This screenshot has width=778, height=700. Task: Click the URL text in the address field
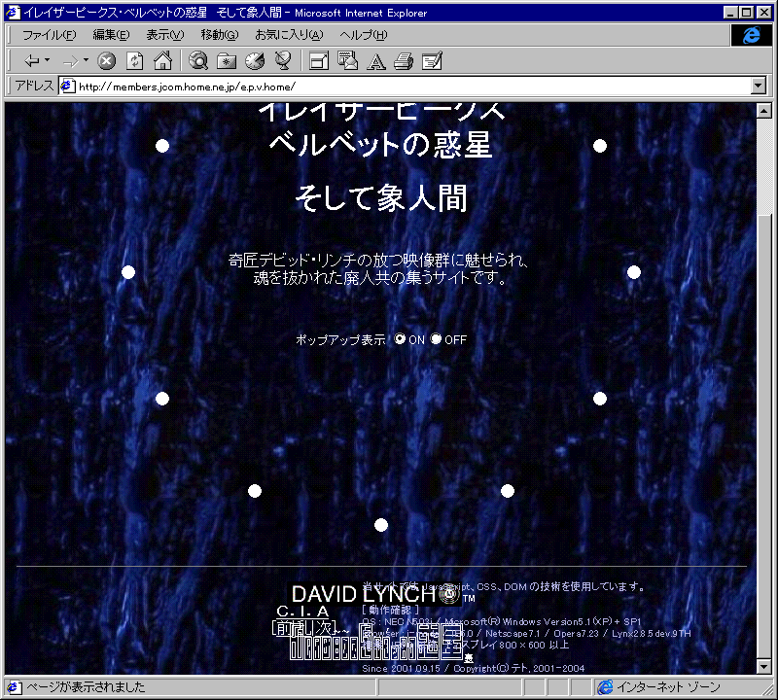click(187, 87)
